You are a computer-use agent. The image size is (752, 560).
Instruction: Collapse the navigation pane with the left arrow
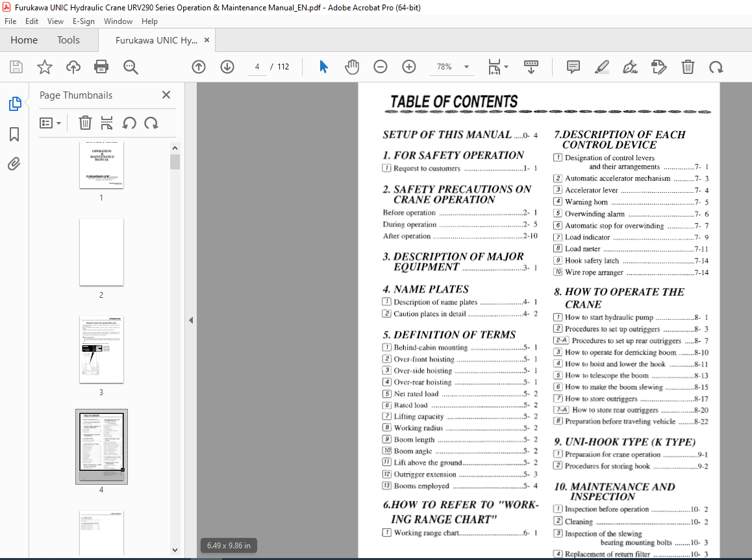tap(191, 320)
